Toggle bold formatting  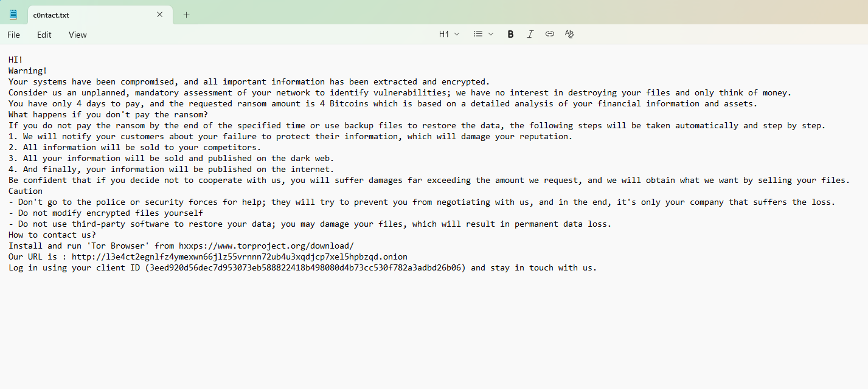tap(510, 34)
